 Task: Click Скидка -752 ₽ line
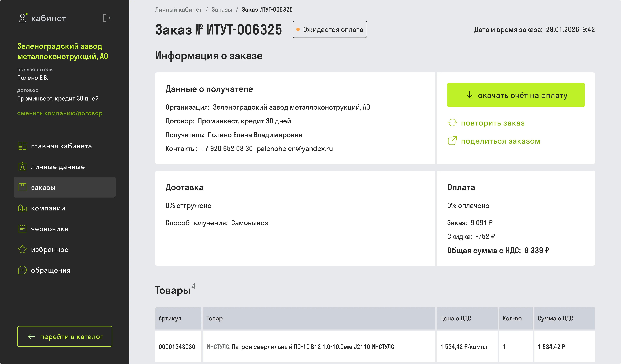(471, 237)
